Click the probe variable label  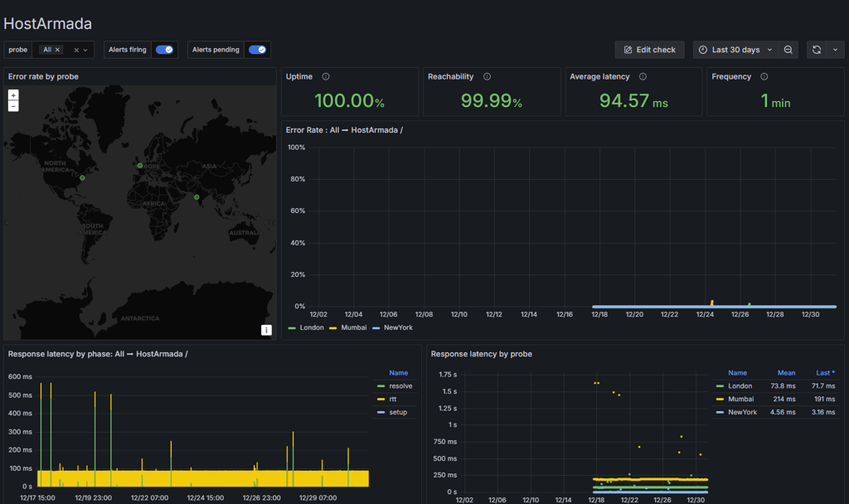18,50
